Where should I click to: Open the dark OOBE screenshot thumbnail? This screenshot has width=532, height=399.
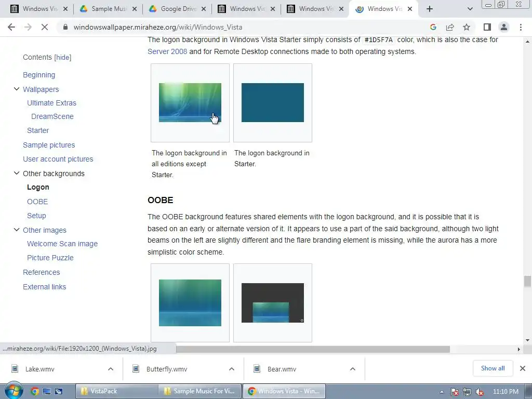tap(273, 303)
